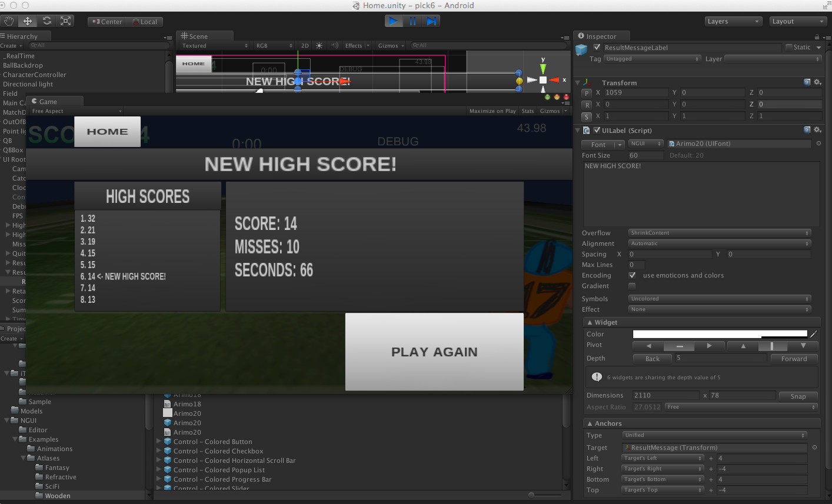Click the Position P button in Transform

point(587,93)
